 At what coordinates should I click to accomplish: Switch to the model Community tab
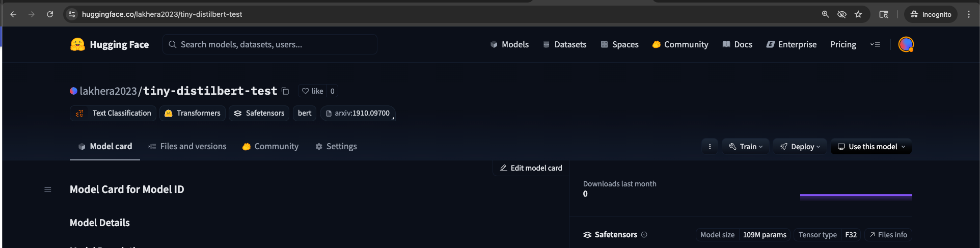pyautogui.click(x=270, y=147)
